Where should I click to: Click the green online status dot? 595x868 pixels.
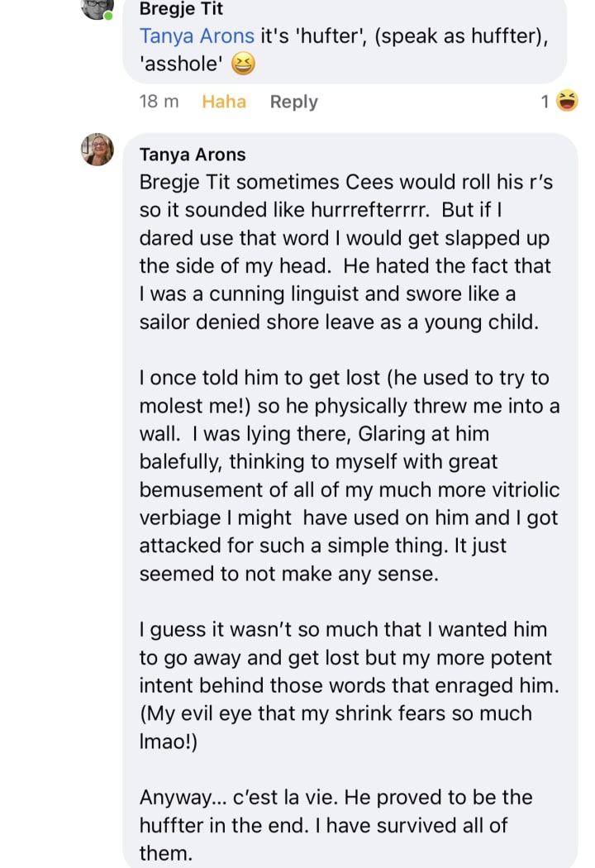tap(108, 16)
